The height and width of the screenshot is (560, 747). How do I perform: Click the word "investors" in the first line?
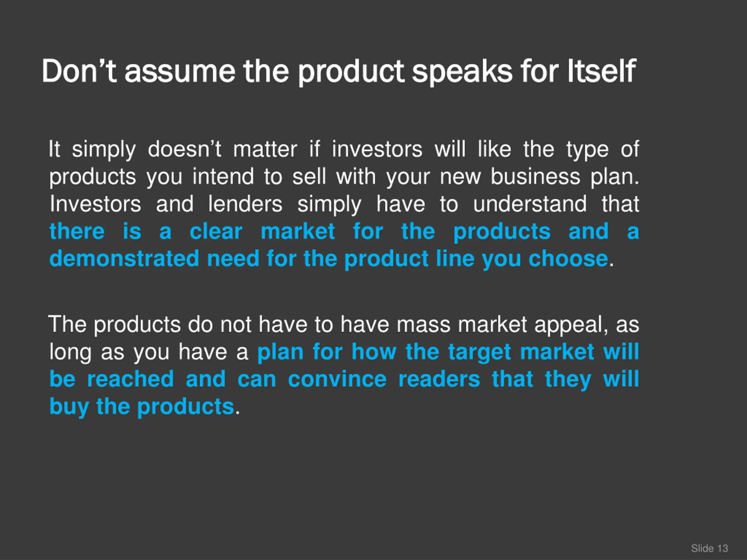point(377,149)
